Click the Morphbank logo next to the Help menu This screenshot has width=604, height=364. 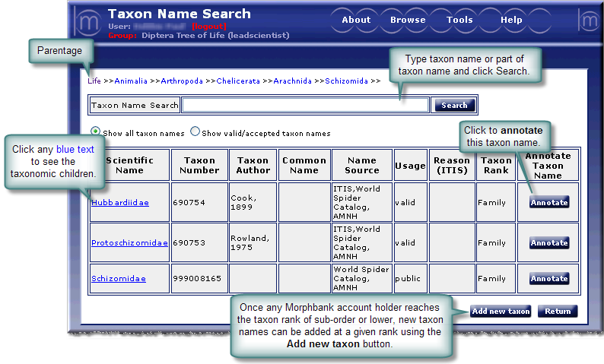[589, 20]
